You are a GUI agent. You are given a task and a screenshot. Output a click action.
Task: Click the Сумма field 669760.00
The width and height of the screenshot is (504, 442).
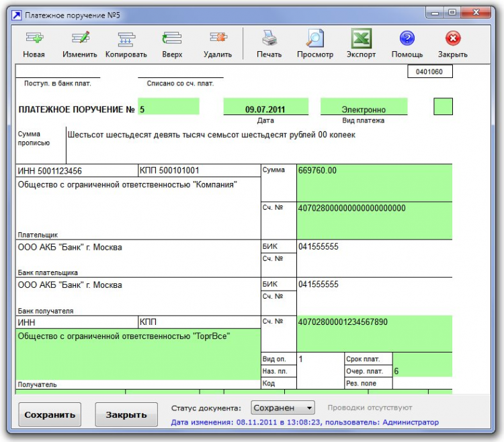(x=374, y=183)
